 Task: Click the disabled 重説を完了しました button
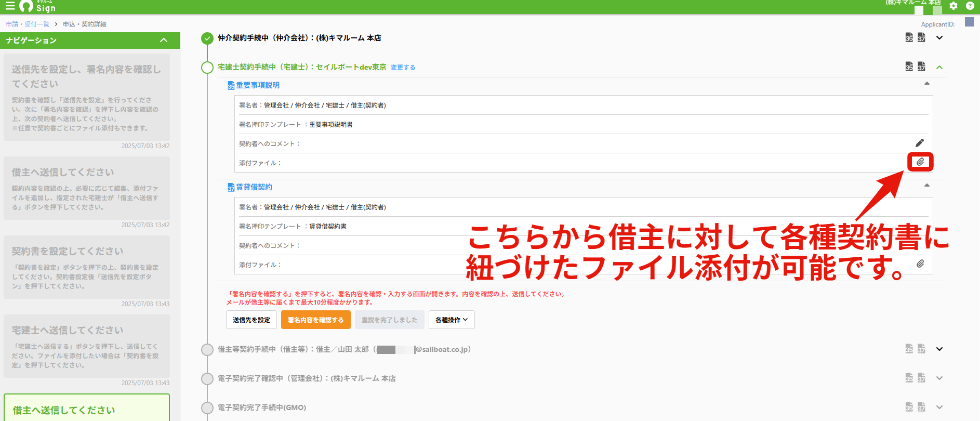390,320
